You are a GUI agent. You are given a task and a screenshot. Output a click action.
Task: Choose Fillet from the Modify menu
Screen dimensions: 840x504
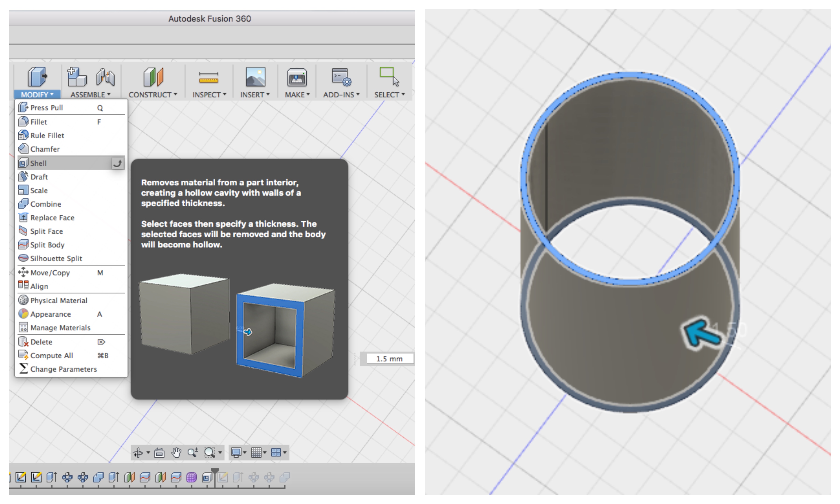click(x=71, y=122)
